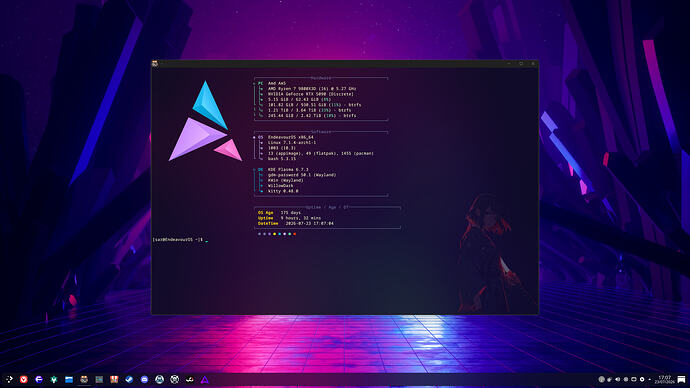Open Discord from the taskbar

[144, 379]
